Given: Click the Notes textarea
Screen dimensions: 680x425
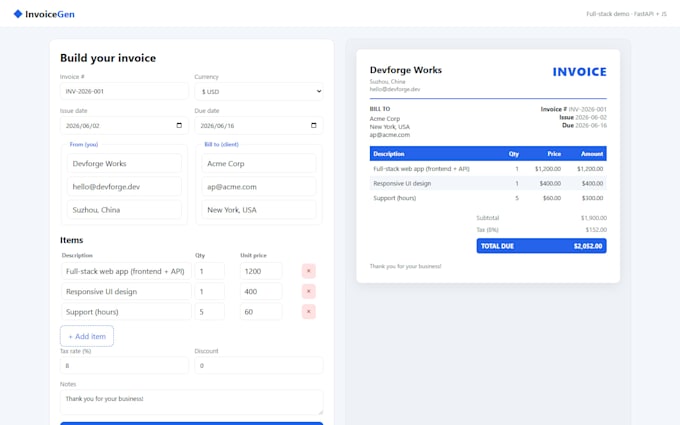Looking at the screenshot, I should pos(191,402).
